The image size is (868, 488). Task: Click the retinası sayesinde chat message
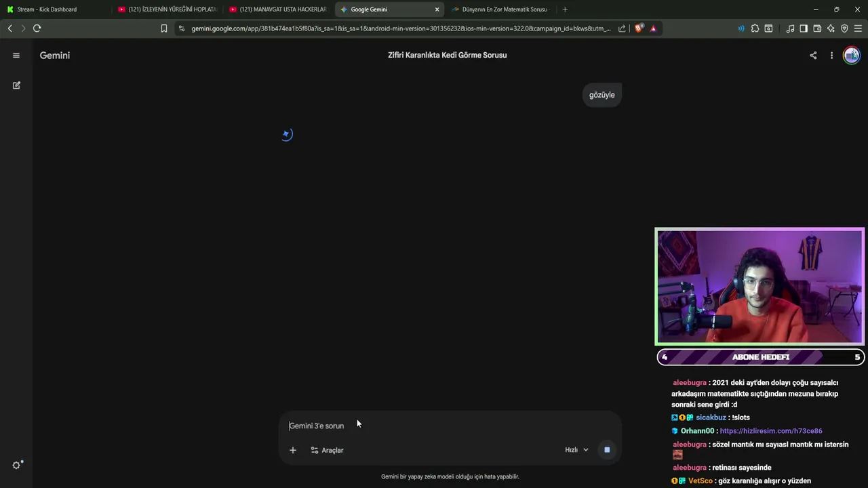coord(742,468)
